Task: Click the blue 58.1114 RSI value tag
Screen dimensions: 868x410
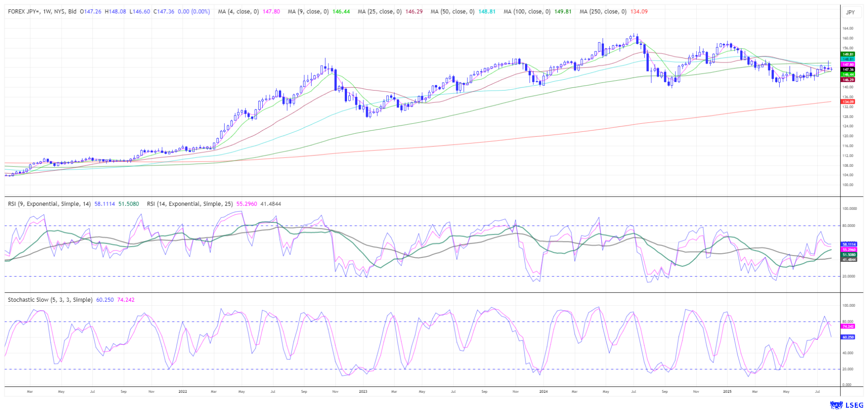Action: 849,244
